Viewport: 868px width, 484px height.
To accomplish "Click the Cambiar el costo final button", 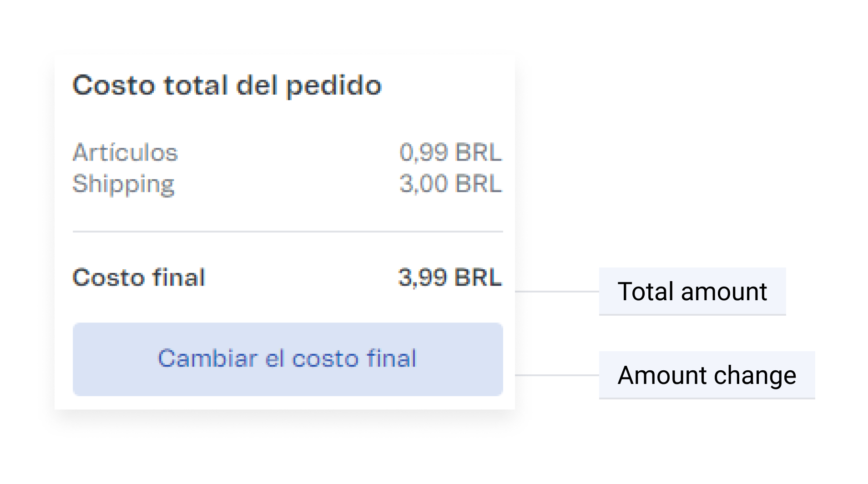I will click(x=288, y=359).
